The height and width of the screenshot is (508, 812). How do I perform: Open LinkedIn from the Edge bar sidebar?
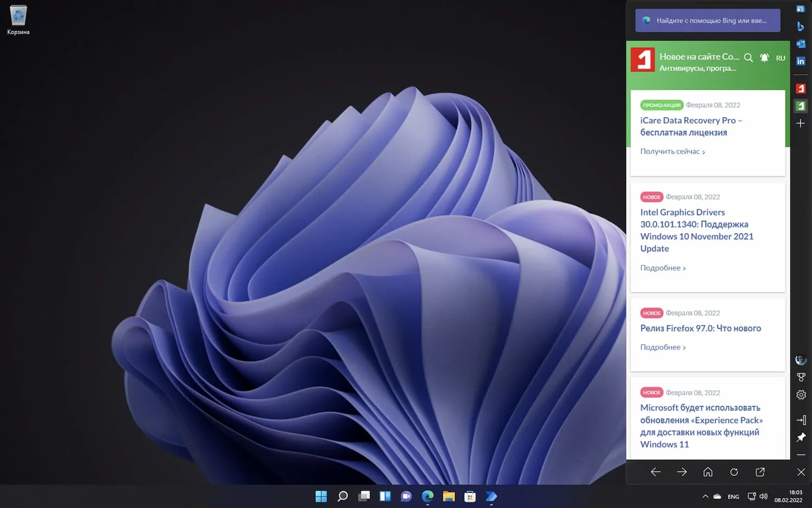tap(801, 61)
